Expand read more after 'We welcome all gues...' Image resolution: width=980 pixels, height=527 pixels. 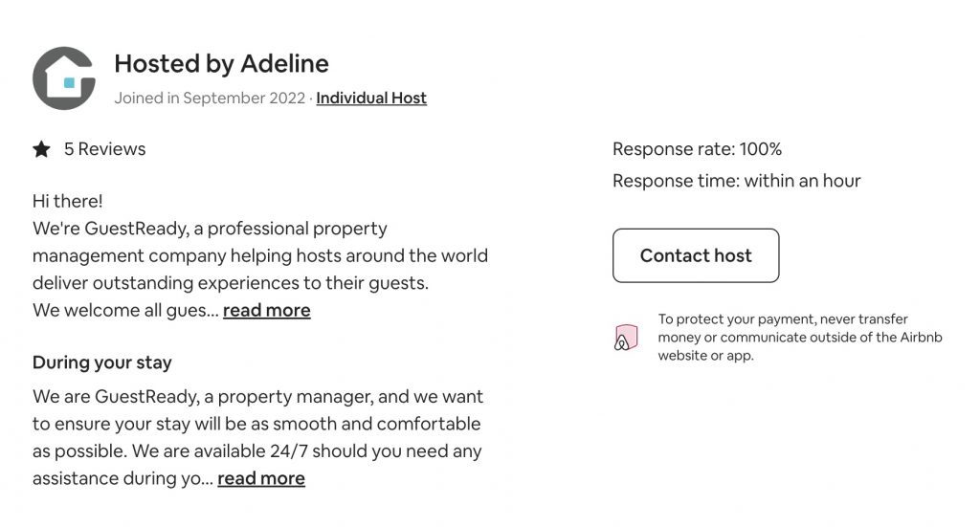pos(267,310)
